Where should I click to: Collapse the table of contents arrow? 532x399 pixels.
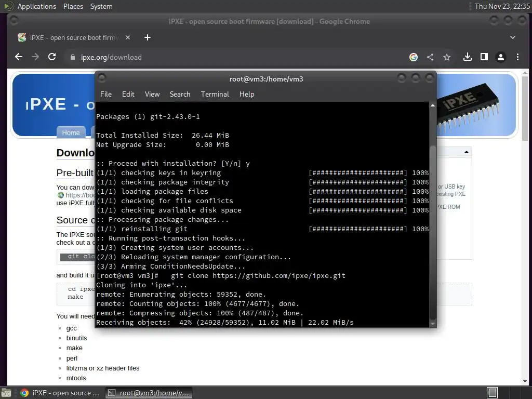(467, 152)
